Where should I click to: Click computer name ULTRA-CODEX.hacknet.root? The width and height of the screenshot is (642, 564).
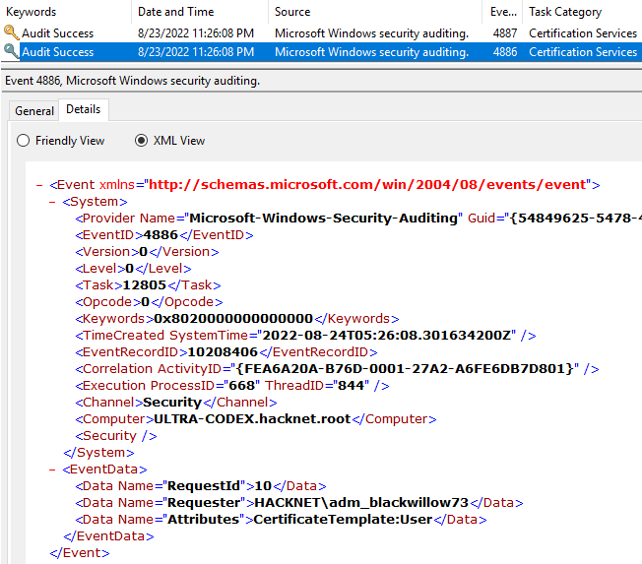252,419
